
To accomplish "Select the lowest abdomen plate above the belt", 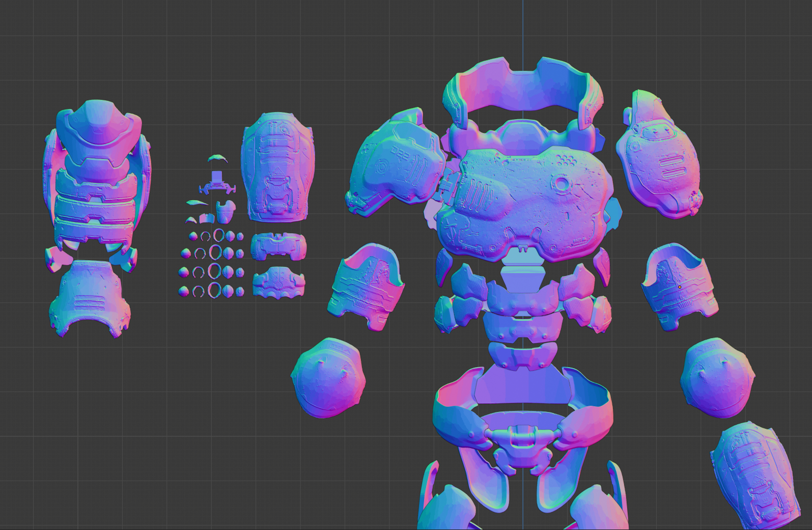I will click(x=523, y=355).
